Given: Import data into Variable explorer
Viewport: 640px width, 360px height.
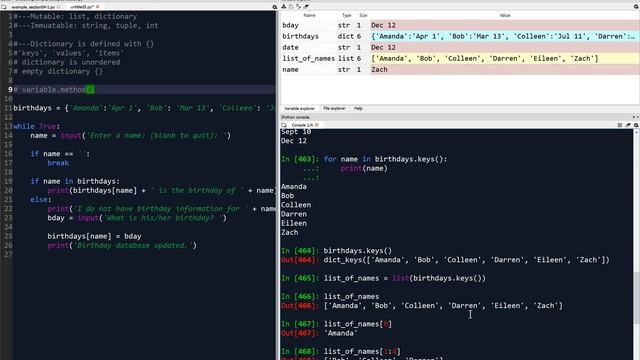Looking at the screenshot, I should tap(284, 7).
